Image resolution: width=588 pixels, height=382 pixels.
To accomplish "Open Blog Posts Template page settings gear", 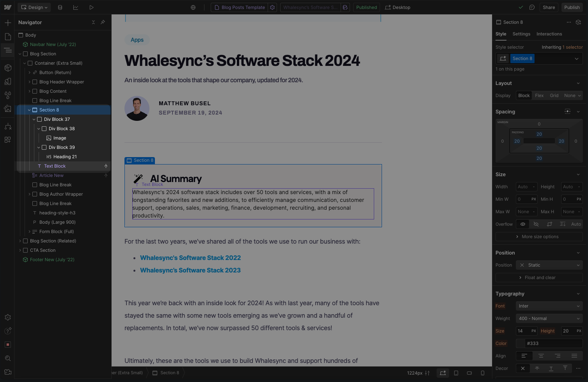I will (272, 7).
